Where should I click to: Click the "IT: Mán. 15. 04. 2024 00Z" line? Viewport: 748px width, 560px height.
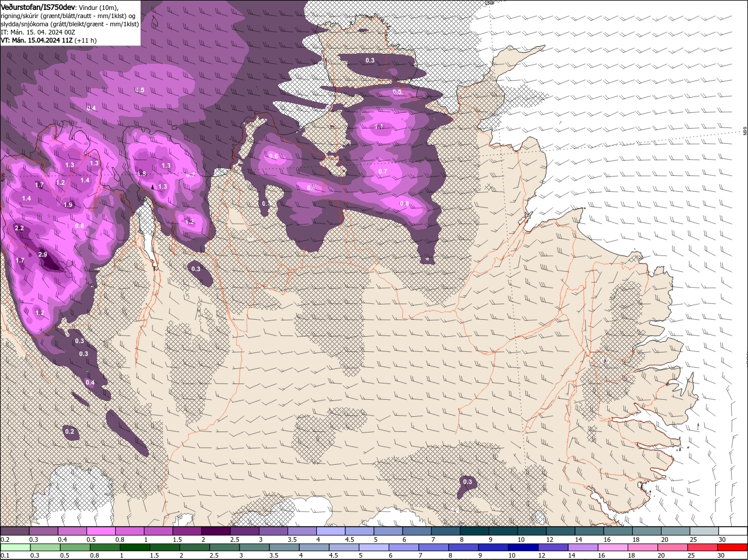(x=39, y=32)
